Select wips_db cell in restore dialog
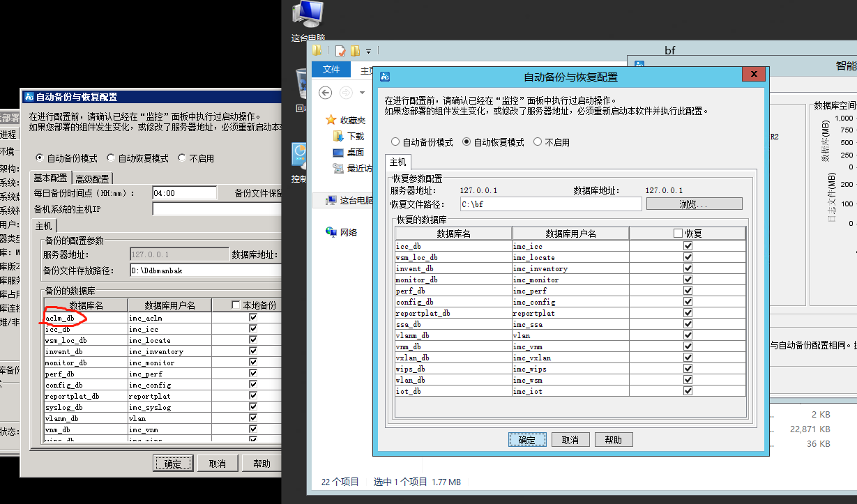Image resolution: width=857 pixels, height=504 pixels. [x=453, y=369]
